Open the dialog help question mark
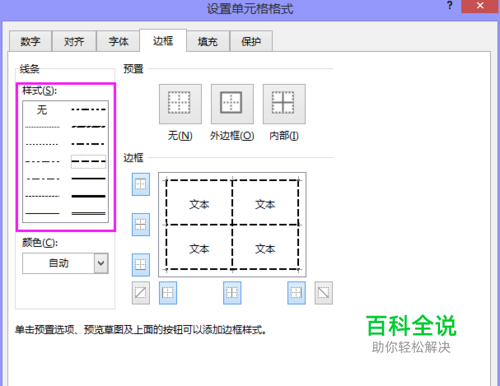The height and width of the screenshot is (386, 500). [x=450, y=6]
